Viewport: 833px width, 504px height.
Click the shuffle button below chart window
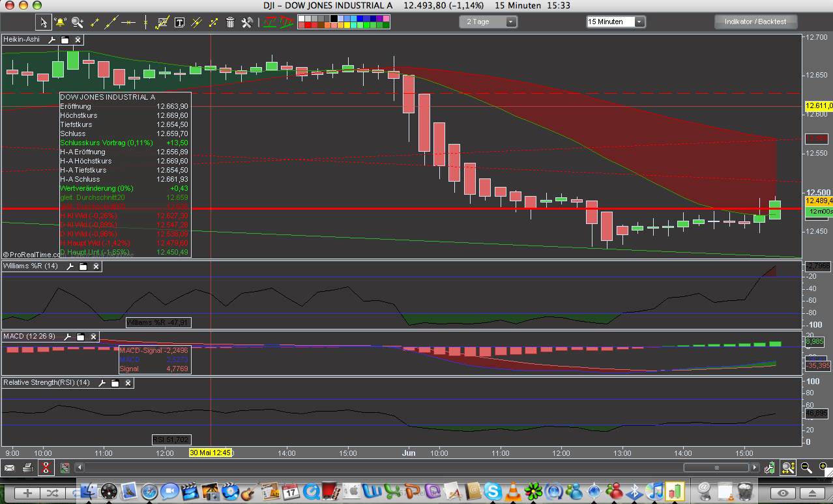[x=53, y=493]
